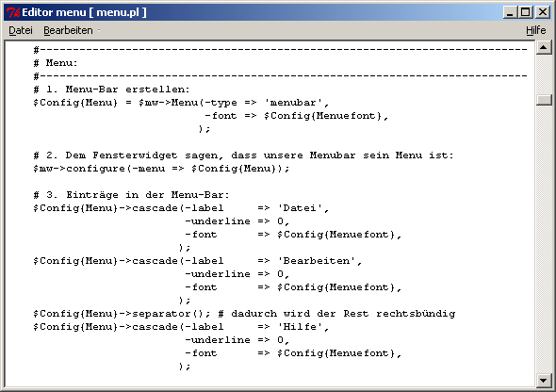This screenshot has height=392, width=556.
Task: Place cursor on the separator() code line
Action: pyautogui.click(x=244, y=314)
